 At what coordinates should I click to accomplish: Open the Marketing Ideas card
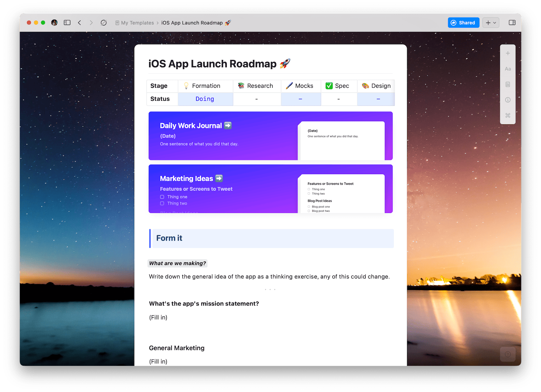(270, 189)
